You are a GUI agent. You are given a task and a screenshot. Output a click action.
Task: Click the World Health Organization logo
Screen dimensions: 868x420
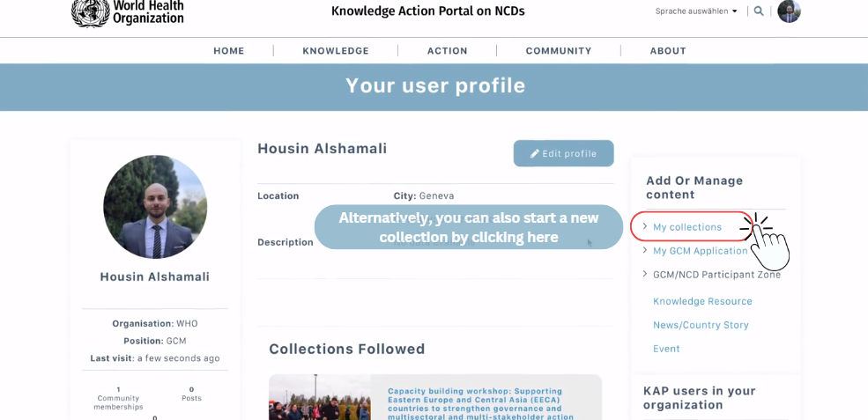tap(128, 12)
